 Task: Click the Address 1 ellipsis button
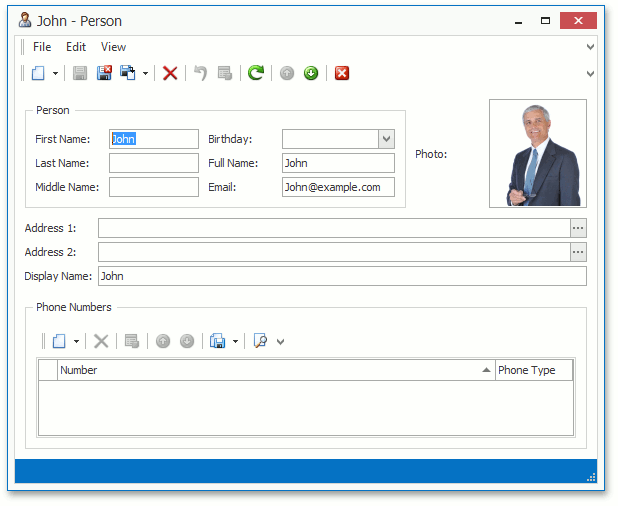[578, 228]
